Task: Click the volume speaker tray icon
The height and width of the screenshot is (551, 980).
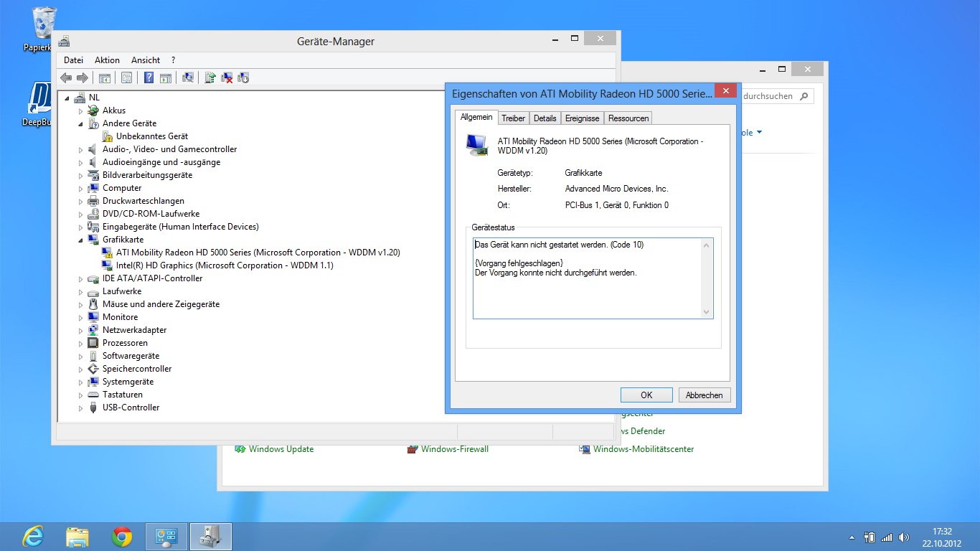Action: point(904,537)
